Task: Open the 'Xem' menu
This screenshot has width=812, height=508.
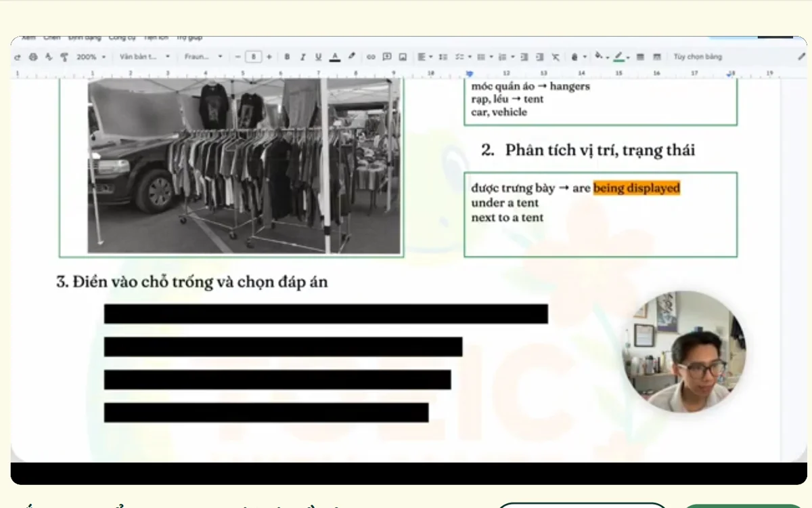Action: (28, 38)
